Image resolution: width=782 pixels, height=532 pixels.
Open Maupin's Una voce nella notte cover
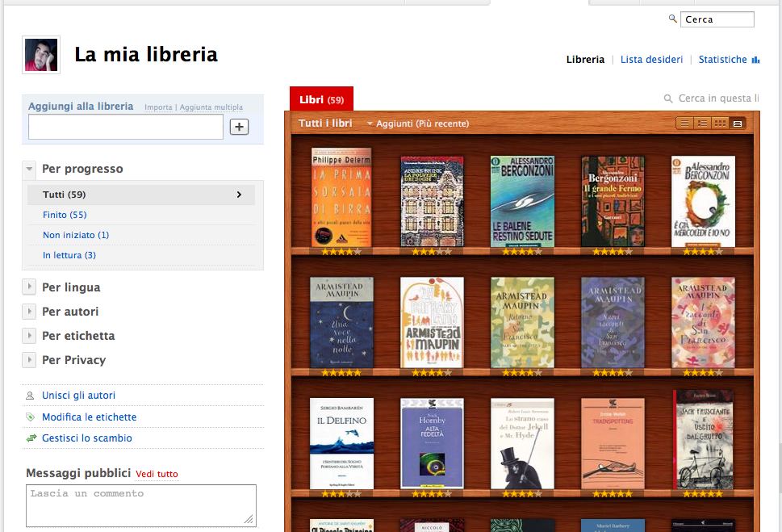coord(341,322)
